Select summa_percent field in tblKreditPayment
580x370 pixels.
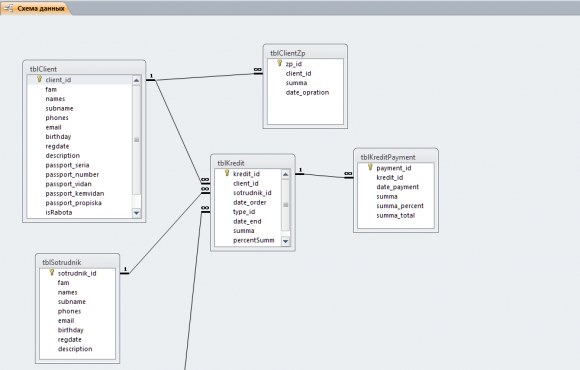click(400, 206)
